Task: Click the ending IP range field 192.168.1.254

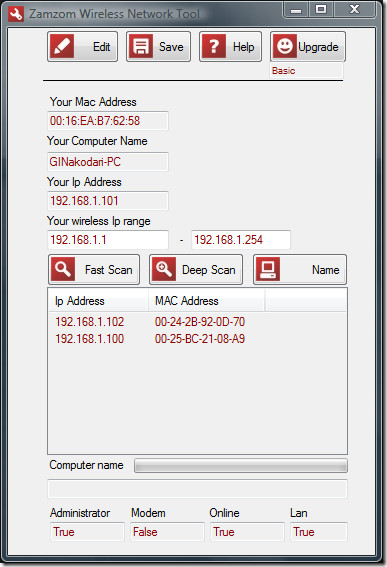Action: click(241, 240)
